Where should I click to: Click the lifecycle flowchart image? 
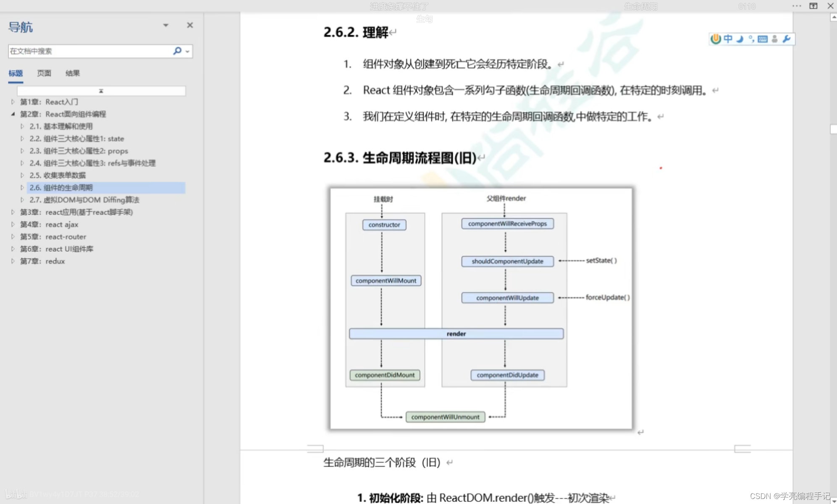(481, 309)
